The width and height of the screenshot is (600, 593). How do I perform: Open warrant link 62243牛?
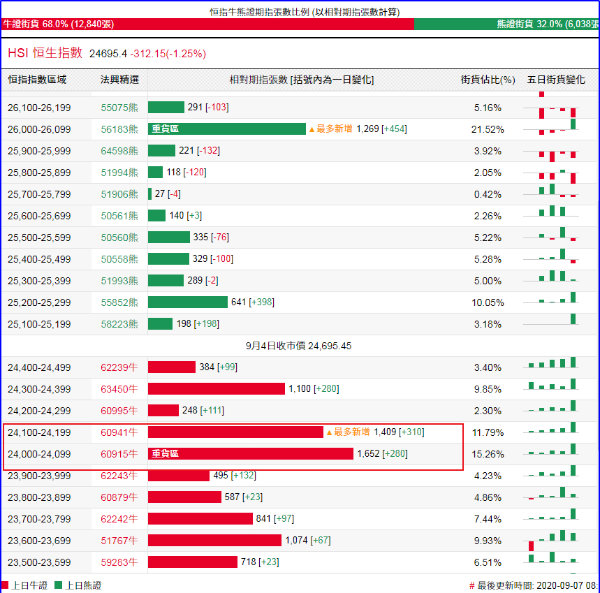click(x=119, y=476)
